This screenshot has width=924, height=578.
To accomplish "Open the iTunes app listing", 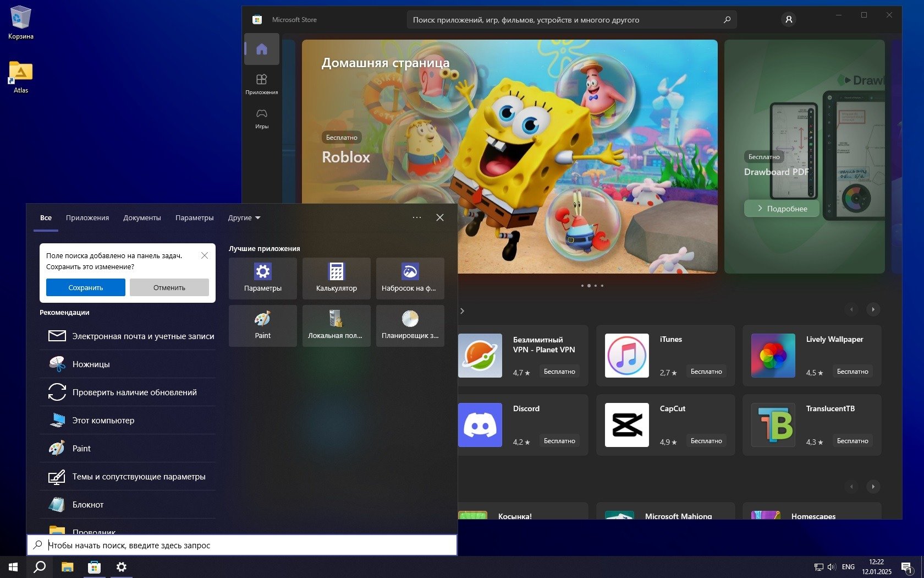I will click(x=665, y=355).
